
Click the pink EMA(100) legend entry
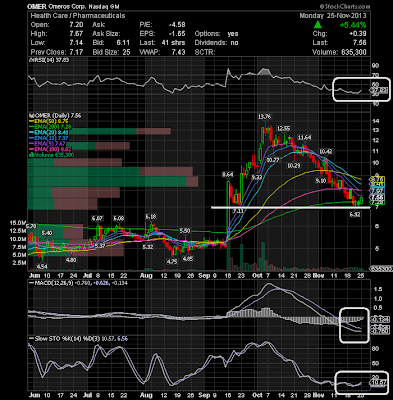click(x=51, y=149)
